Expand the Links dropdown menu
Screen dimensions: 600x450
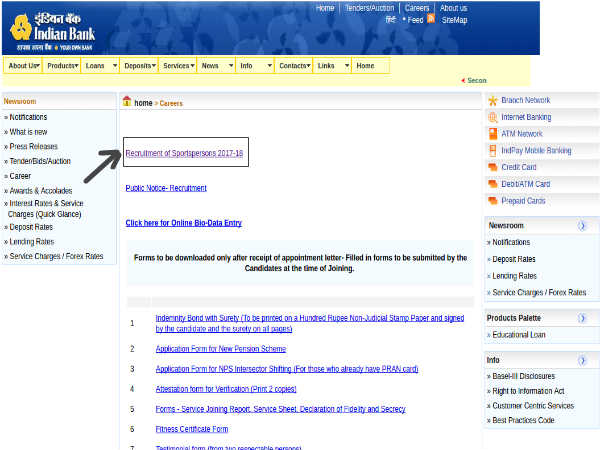333,66
